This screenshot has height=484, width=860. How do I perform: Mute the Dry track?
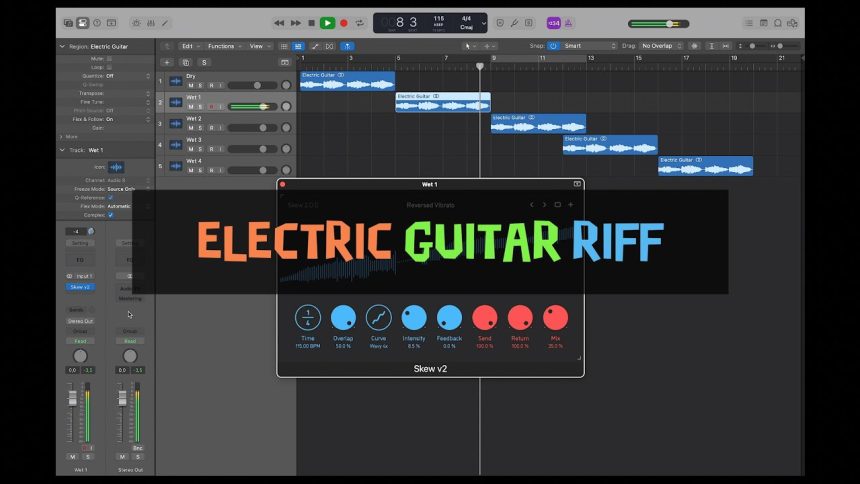click(190, 86)
